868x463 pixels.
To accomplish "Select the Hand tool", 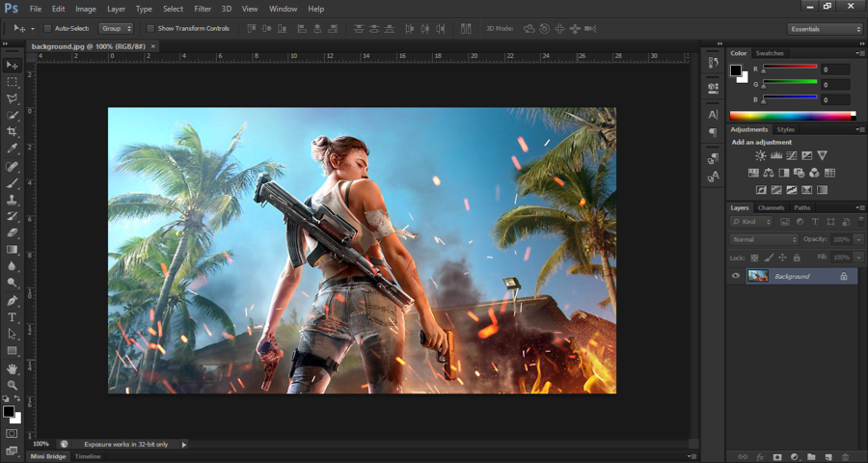I will tap(13, 368).
